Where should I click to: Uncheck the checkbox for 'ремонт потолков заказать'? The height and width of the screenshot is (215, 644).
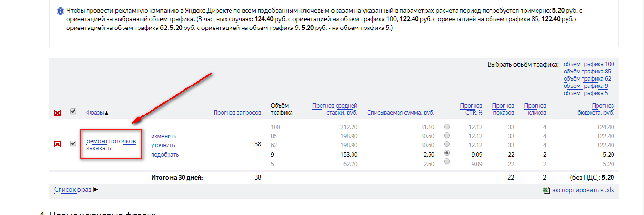click(x=73, y=143)
